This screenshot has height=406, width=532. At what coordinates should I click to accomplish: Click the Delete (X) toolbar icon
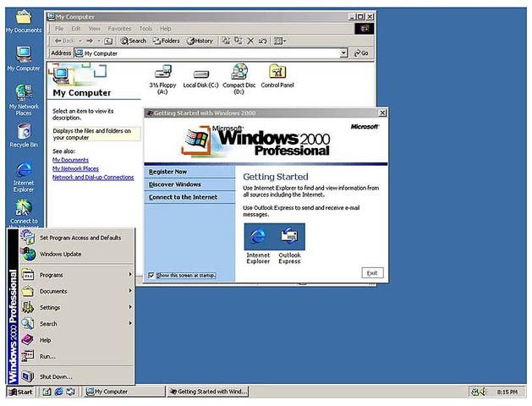[250, 41]
